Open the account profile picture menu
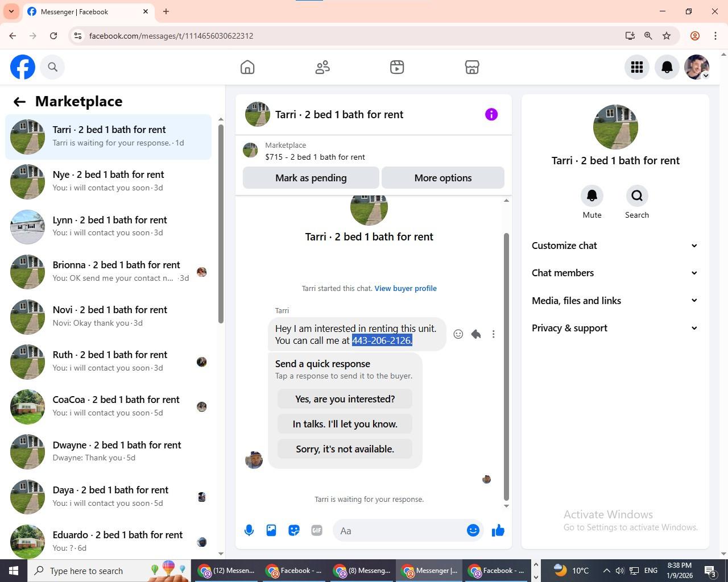 click(x=696, y=67)
